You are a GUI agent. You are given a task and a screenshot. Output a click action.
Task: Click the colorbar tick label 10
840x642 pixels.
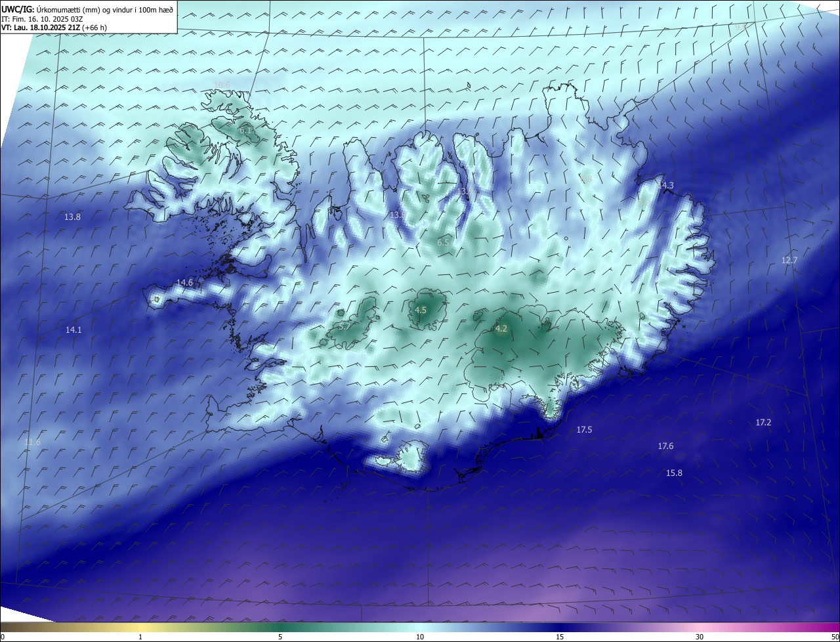point(420,637)
